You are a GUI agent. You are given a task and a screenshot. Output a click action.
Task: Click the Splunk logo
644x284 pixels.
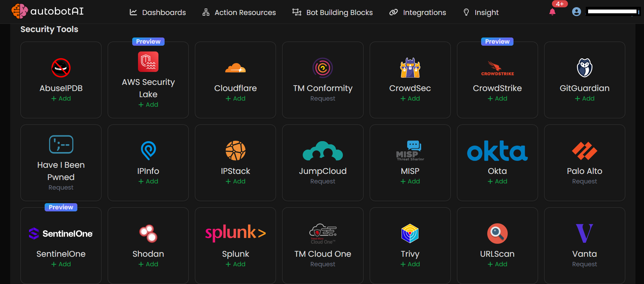235,233
